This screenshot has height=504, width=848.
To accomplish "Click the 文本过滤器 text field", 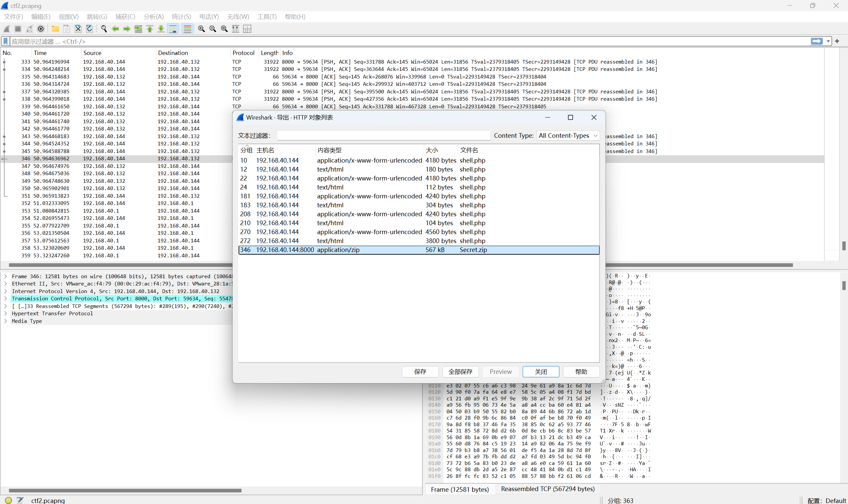I will point(383,135).
